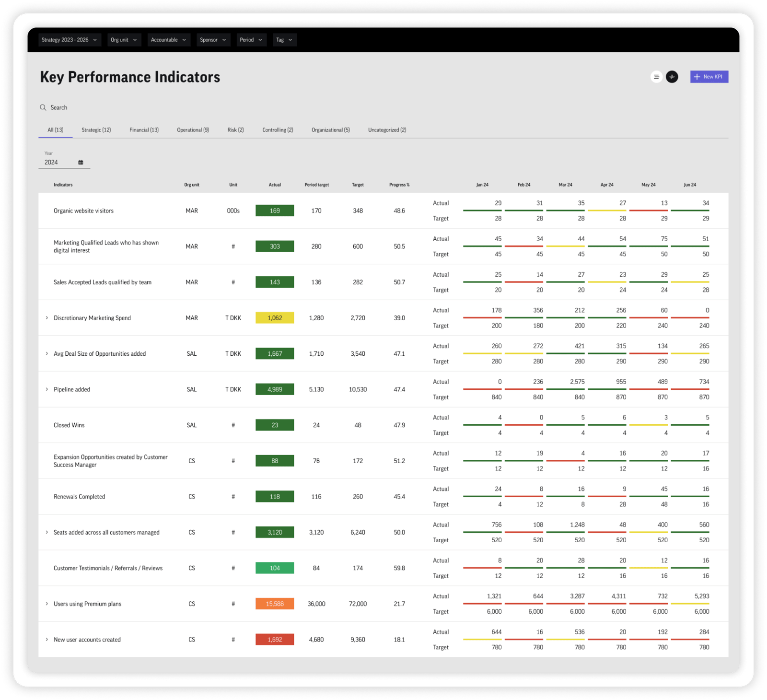Click green actual value 4,989

(x=275, y=389)
